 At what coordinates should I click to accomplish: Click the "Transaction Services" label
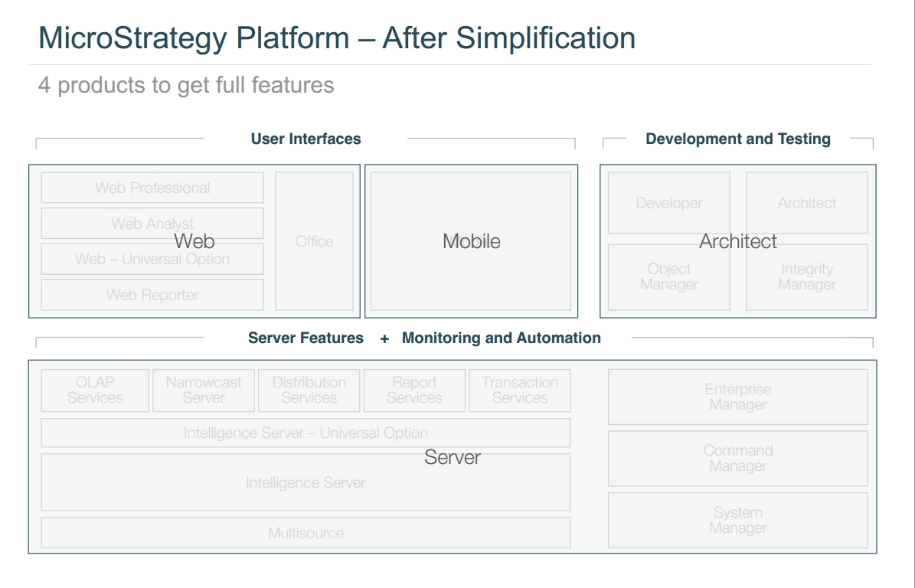tap(520, 390)
